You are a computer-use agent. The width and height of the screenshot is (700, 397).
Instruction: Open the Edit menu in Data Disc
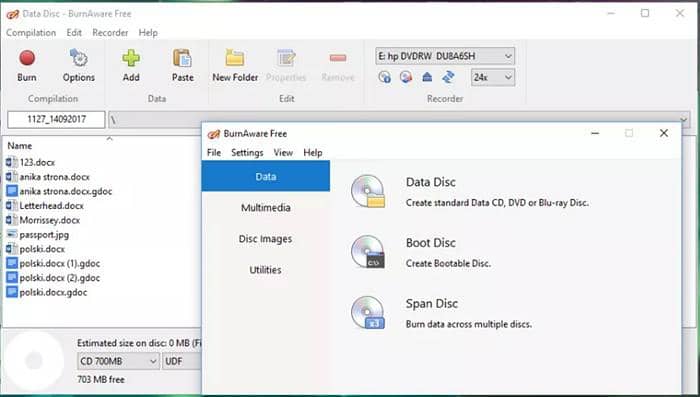click(74, 33)
